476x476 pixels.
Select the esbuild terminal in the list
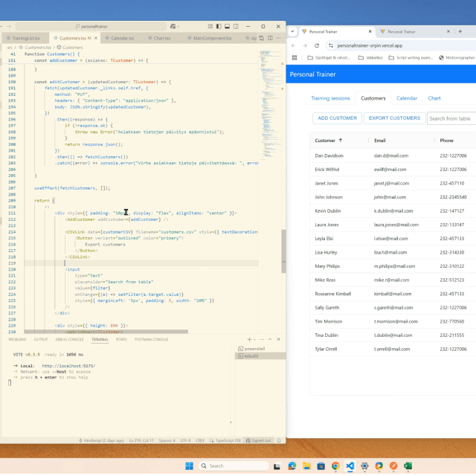pos(250,356)
